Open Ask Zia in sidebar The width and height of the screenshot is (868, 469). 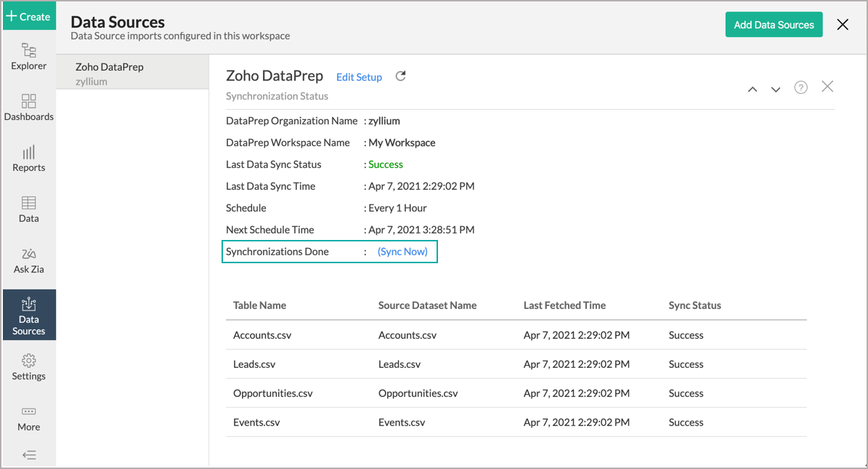29,260
